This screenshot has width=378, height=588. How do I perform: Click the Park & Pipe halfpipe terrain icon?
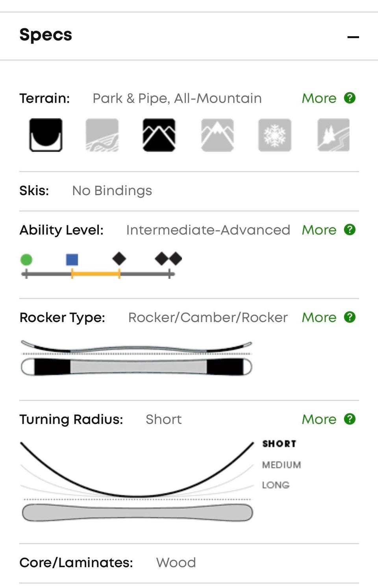tap(46, 135)
